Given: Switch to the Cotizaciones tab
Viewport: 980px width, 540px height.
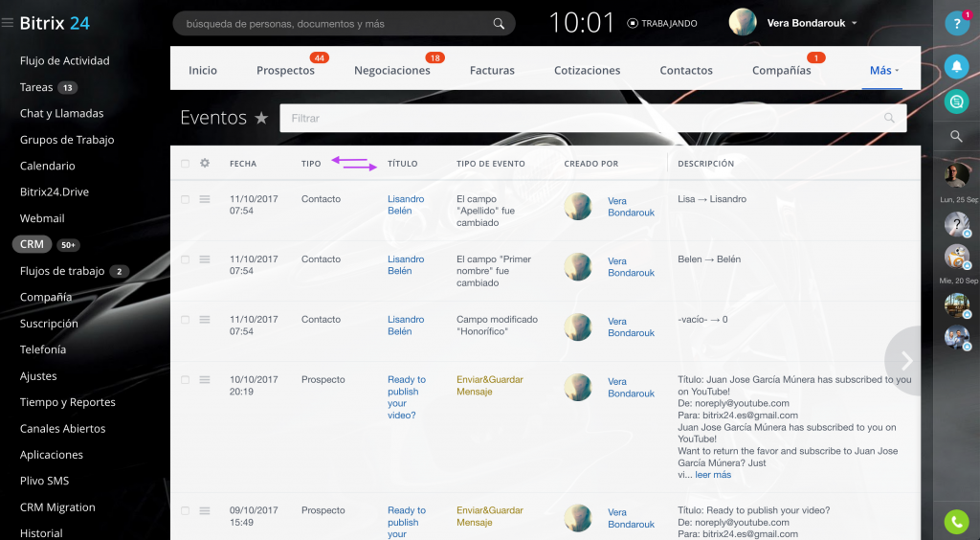Looking at the screenshot, I should (588, 71).
